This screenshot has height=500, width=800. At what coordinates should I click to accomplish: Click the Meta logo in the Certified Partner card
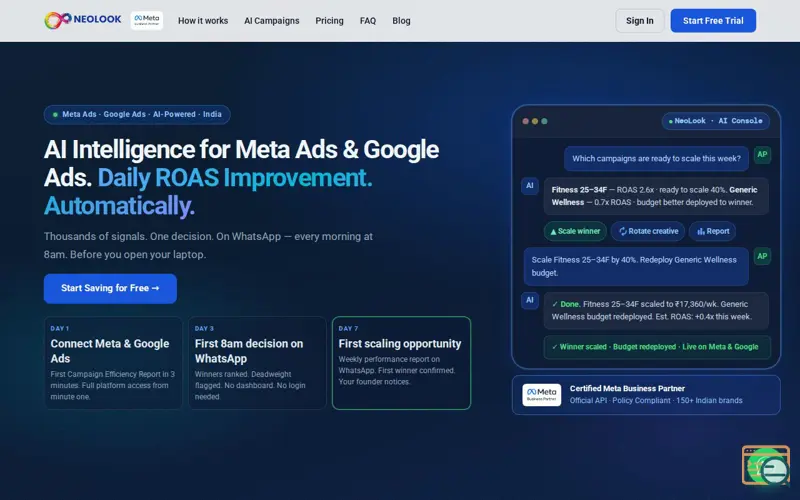[x=541, y=395]
